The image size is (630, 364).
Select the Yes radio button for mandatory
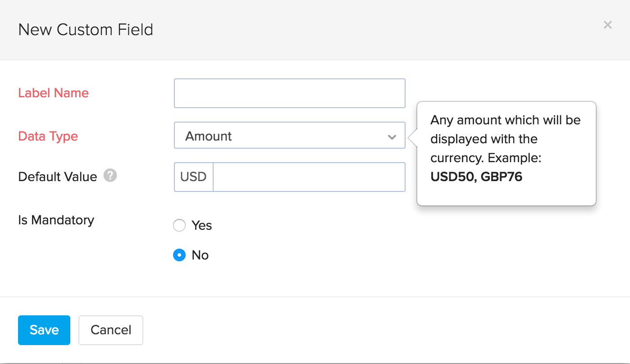(x=179, y=225)
